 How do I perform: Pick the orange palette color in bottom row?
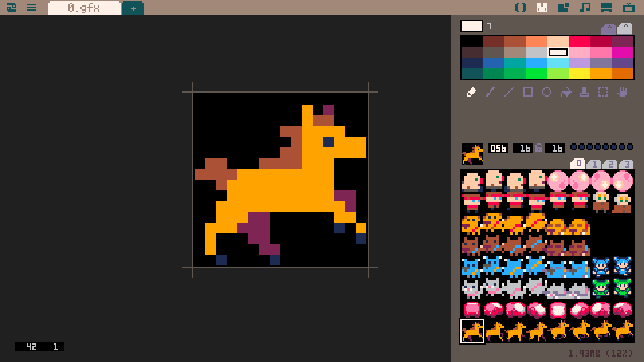coord(601,74)
